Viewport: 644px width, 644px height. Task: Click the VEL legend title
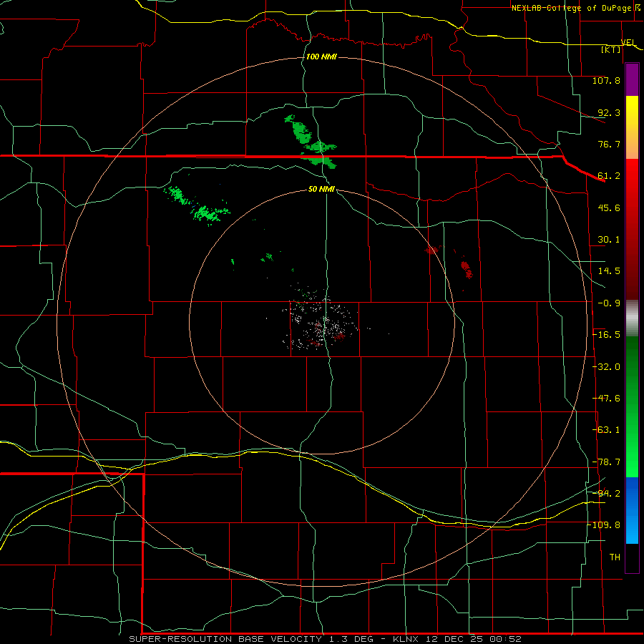628,42
